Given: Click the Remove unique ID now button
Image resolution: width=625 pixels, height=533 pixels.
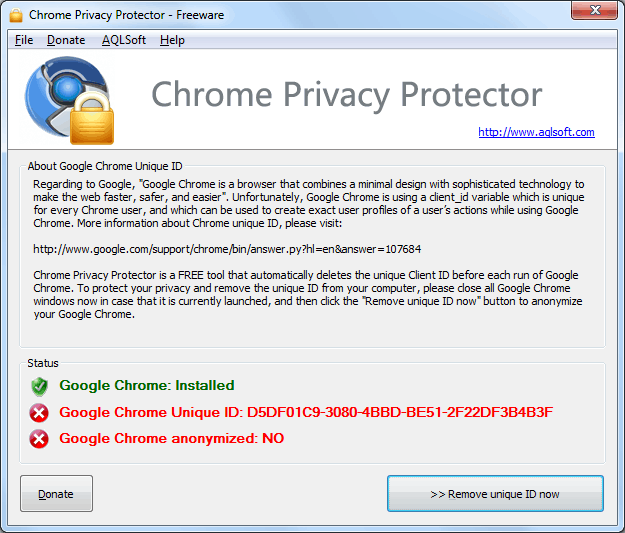Looking at the screenshot, I should pos(495,494).
